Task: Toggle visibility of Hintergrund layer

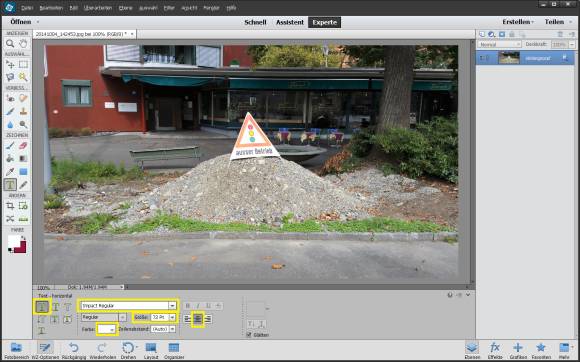Action: pyautogui.click(x=482, y=58)
